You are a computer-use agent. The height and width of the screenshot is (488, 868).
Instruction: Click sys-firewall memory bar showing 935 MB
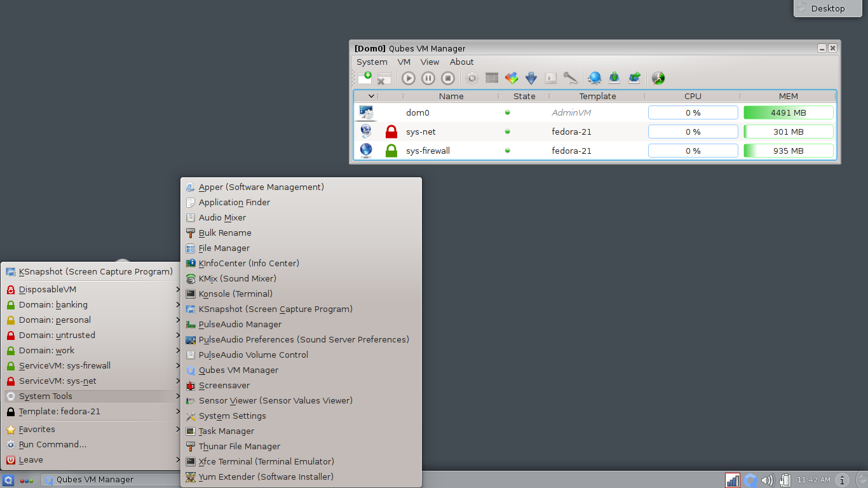789,151
